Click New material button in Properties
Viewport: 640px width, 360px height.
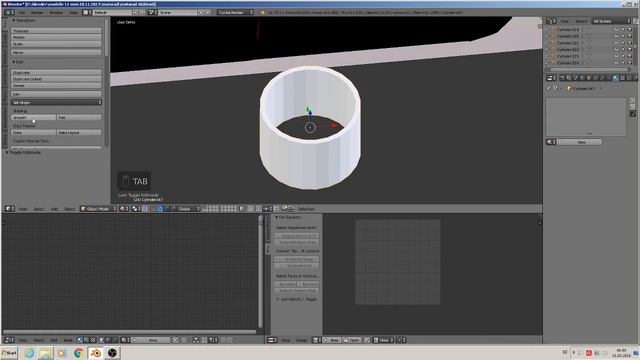[x=580, y=142]
